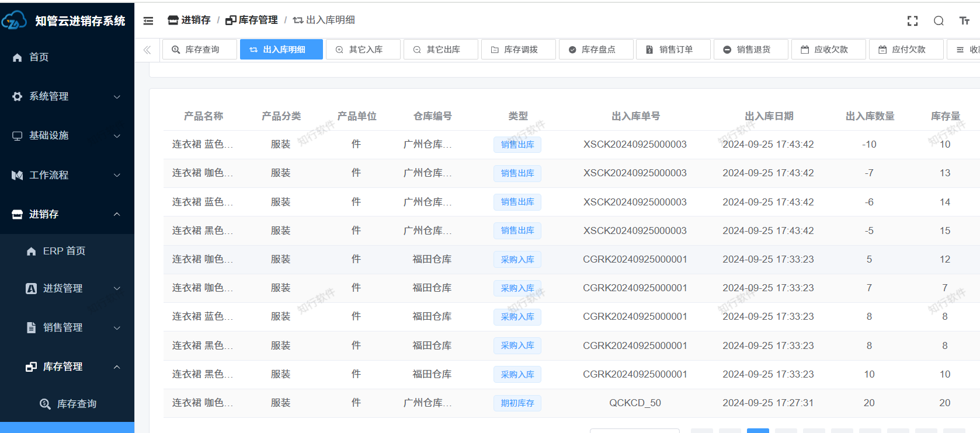Open 首页 from the sidebar home icon
Screen dimensions: 980x433
pos(39,57)
